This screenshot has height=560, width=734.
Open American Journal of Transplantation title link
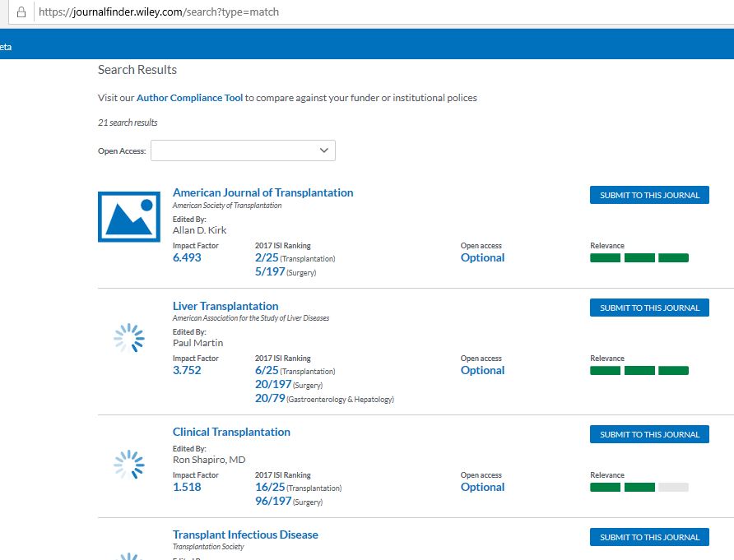[x=263, y=192]
